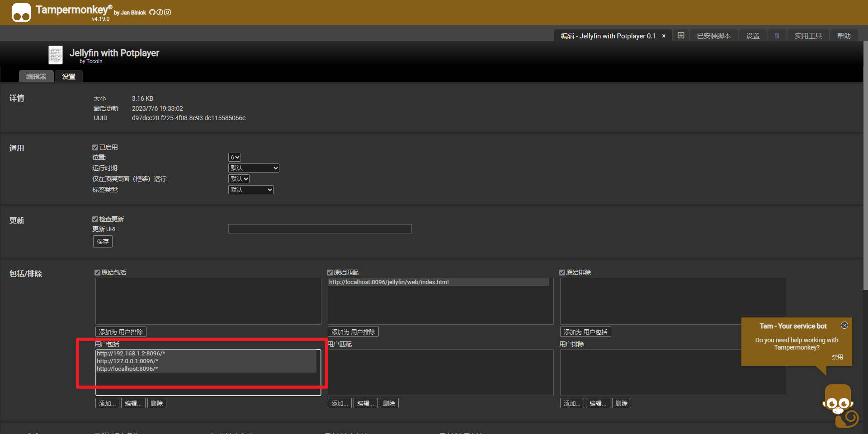
Task: Click 编辑 button under 用户排除
Action: [598, 403]
